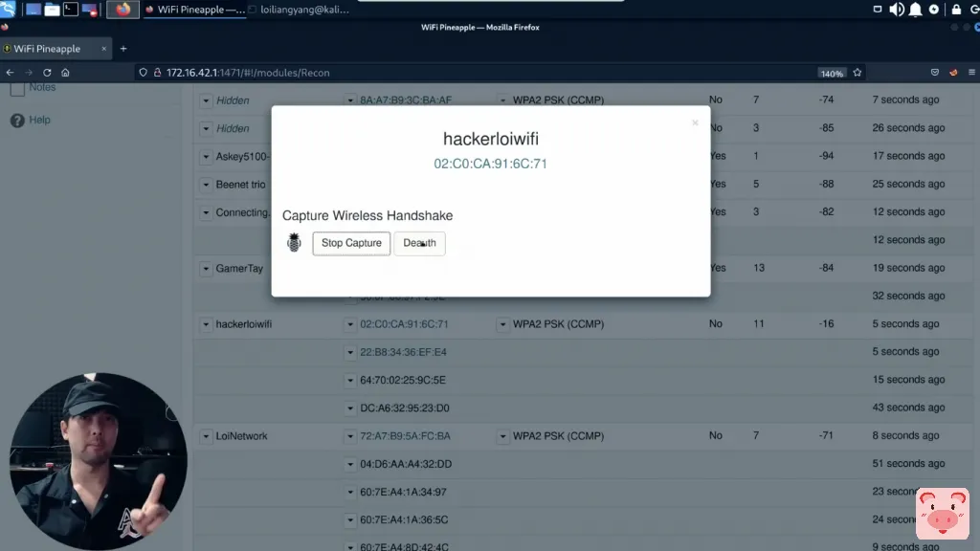Click the Notes icon in the sidebar

[x=17, y=89]
